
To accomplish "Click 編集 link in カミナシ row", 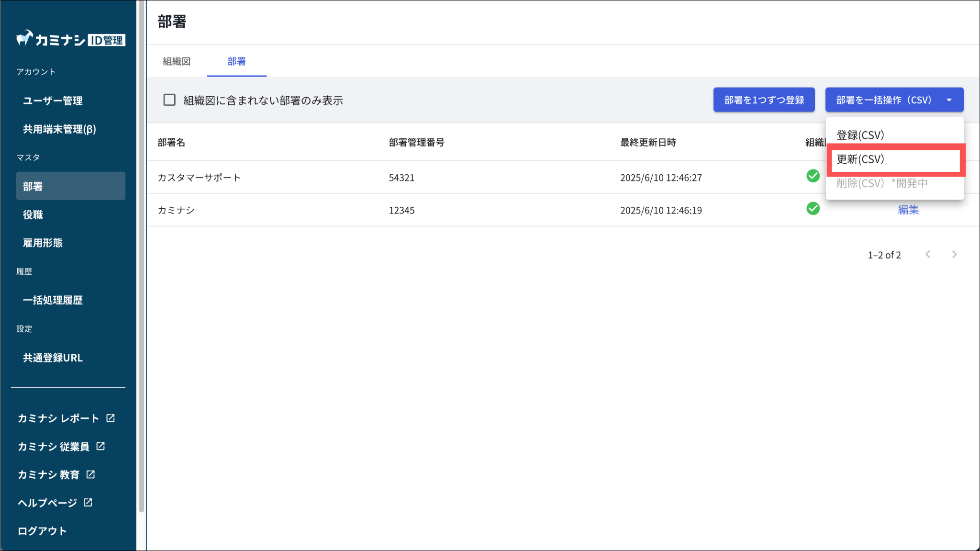I will (908, 210).
